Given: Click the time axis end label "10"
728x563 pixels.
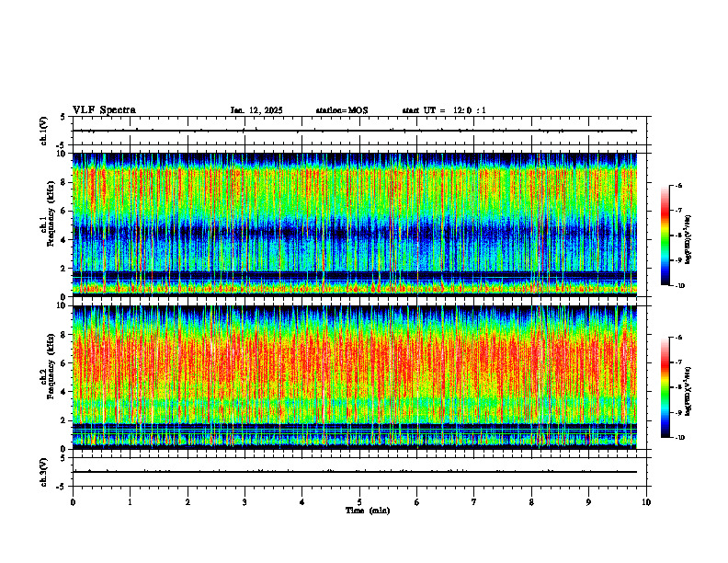Looking at the screenshot, I should coord(646,502).
